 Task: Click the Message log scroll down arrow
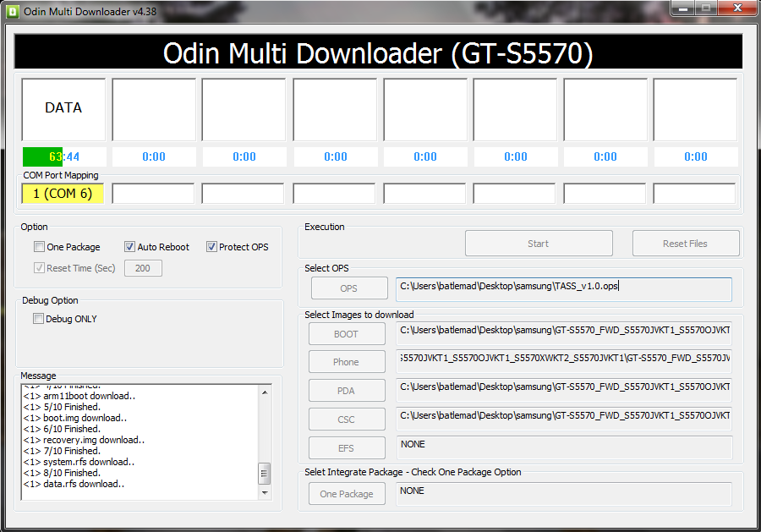coord(265,493)
